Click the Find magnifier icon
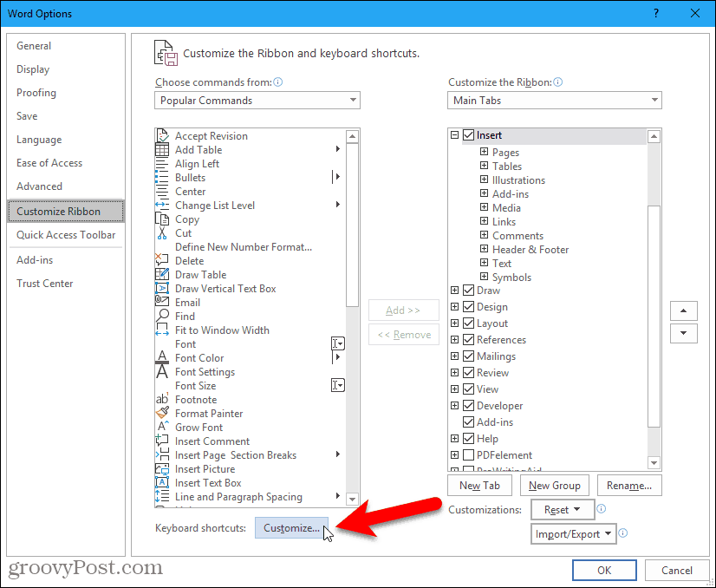 [x=162, y=317]
